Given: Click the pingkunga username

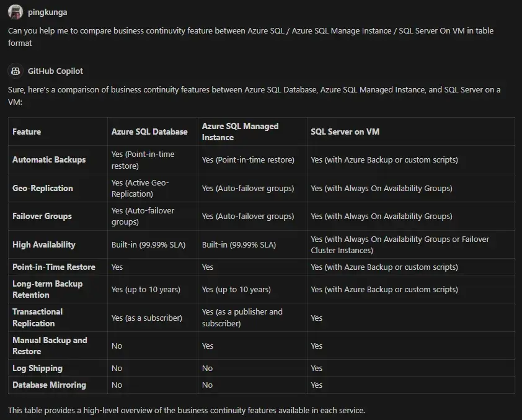Looking at the screenshot, I should pyautogui.click(x=47, y=12).
